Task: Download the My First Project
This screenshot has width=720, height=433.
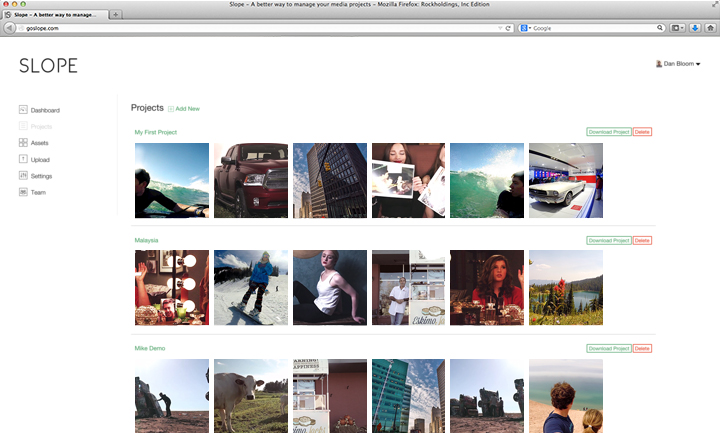Action: [x=608, y=132]
